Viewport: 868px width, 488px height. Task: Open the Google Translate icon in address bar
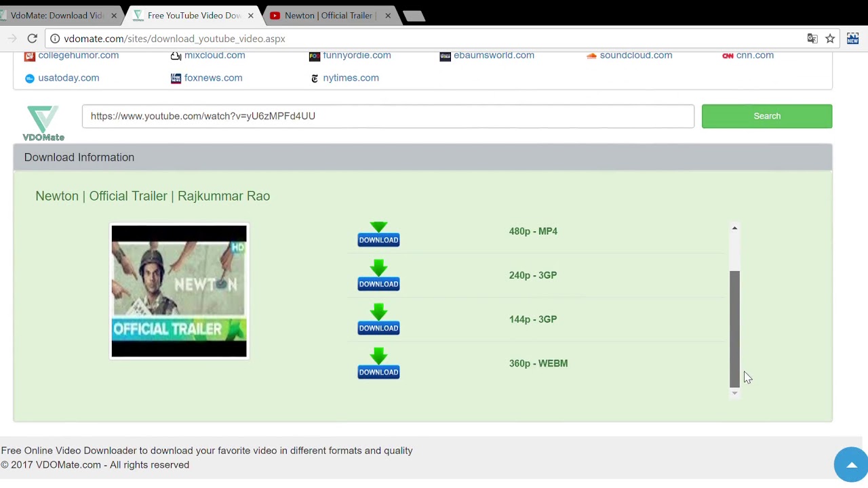(812, 39)
